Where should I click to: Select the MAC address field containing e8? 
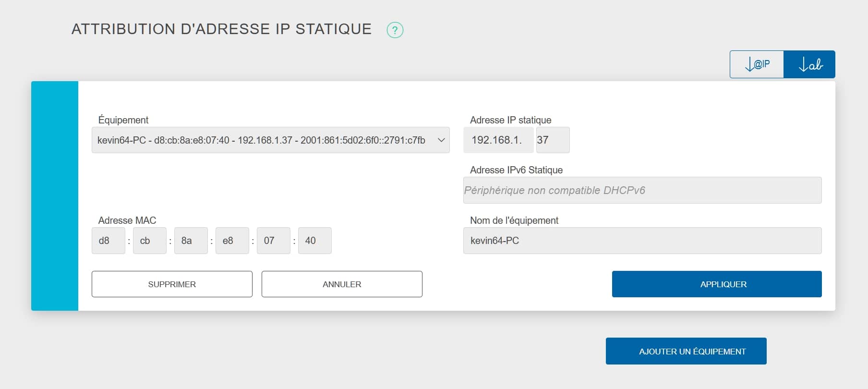[232, 241]
